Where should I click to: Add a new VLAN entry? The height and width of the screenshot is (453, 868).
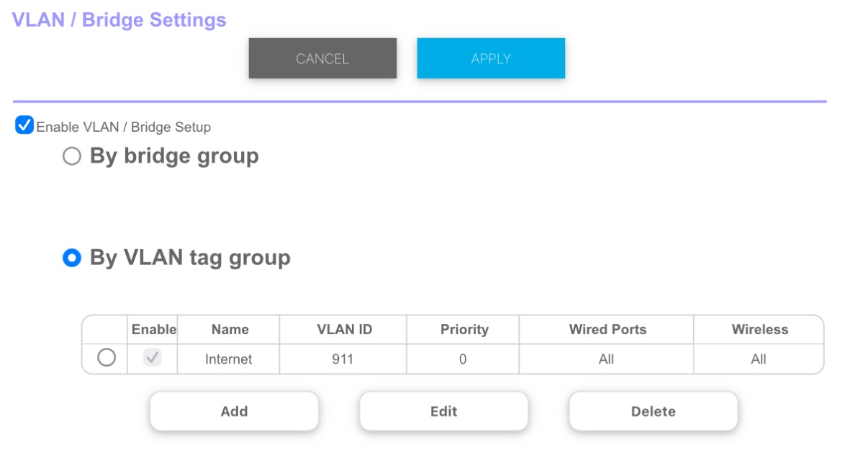[x=234, y=411]
